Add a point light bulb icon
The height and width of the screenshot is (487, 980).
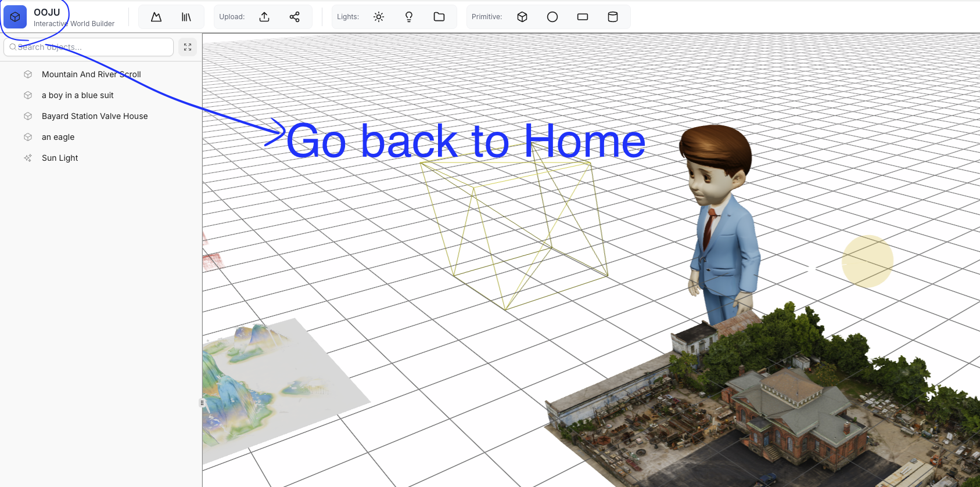pyautogui.click(x=409, y=17)
